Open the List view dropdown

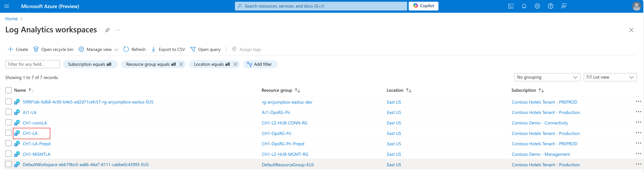tap(610, 77)
